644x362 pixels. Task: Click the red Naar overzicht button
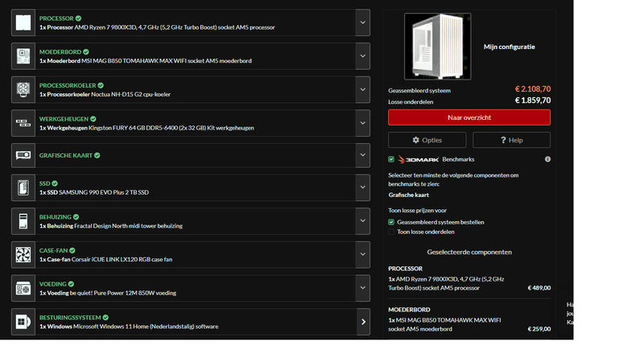(x=469, y=117)
